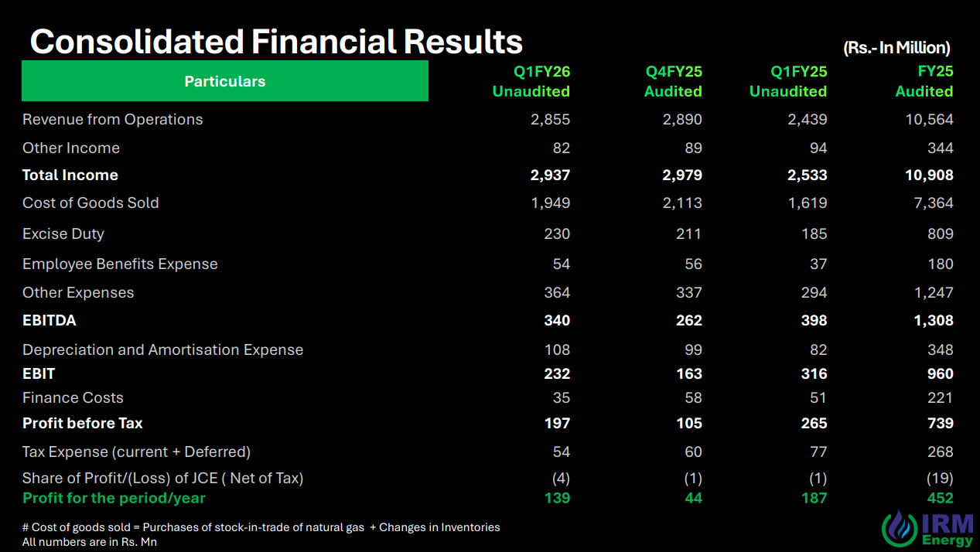Click the Finance Costs row label
This screenshot has width=980, height=552.
coord(73,397)
